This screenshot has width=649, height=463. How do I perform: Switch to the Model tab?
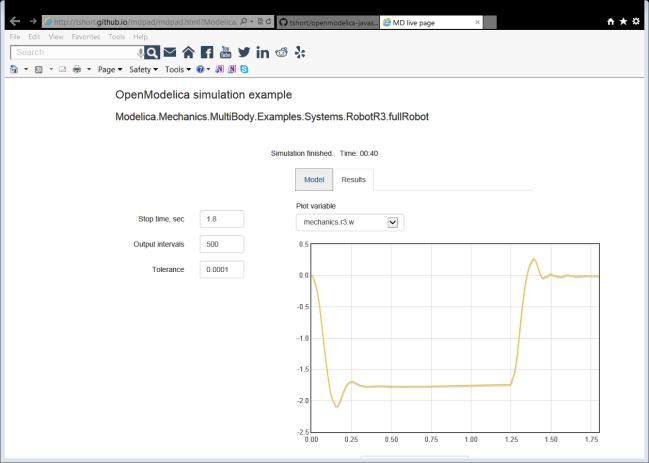click(x=314, y=180)
